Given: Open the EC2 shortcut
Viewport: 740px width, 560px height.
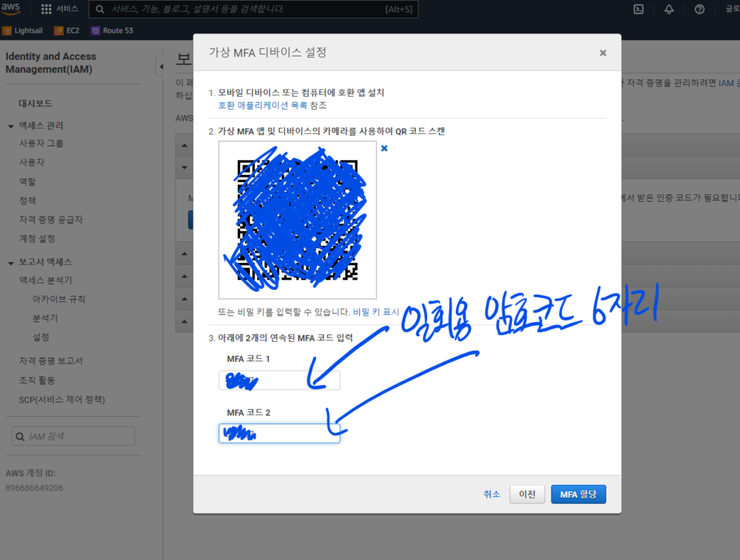Looking at the screenshot, I should click(66, 30).
